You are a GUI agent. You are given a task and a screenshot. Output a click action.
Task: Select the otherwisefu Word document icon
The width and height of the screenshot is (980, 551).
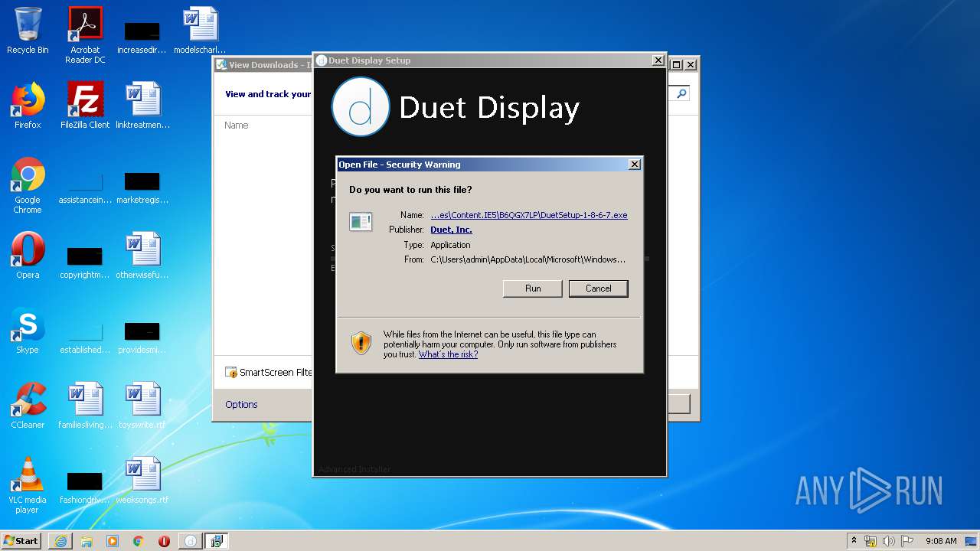tap(142, 256)
